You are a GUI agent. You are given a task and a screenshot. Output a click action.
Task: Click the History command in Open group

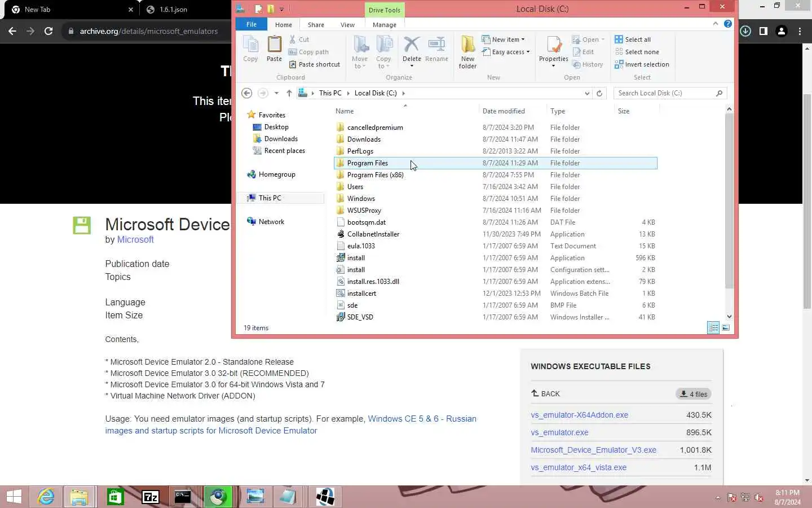(588, 64)
